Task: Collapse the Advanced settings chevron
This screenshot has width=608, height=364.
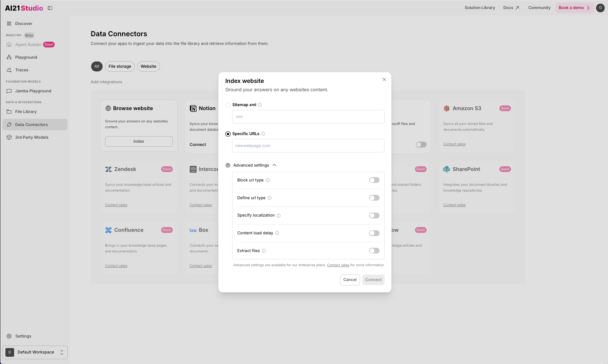Action: click(274, 165)
